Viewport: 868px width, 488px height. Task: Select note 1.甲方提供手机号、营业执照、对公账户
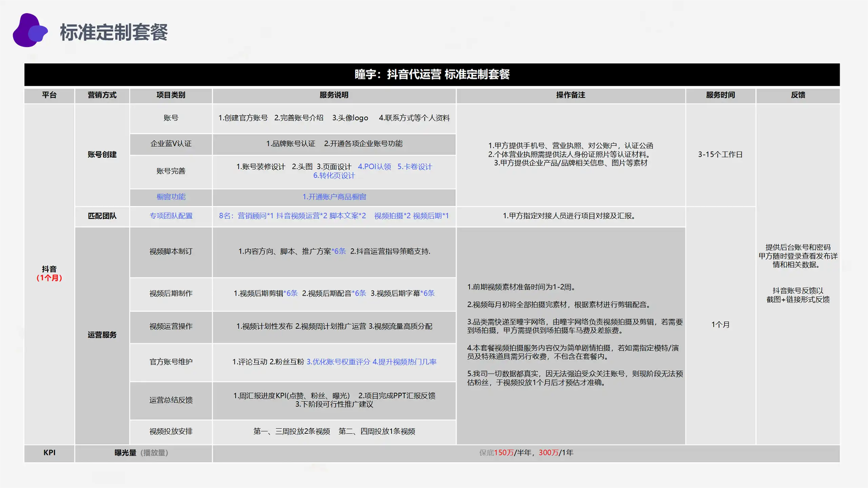571,146
